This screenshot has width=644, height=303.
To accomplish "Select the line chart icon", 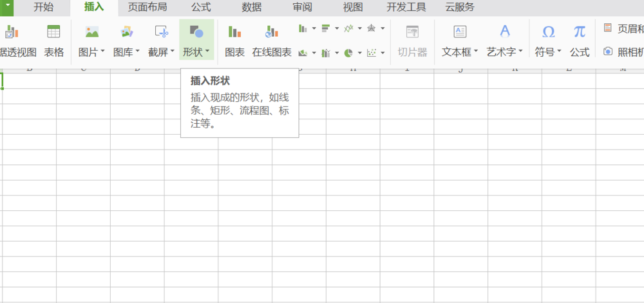I will click(348, 28).
